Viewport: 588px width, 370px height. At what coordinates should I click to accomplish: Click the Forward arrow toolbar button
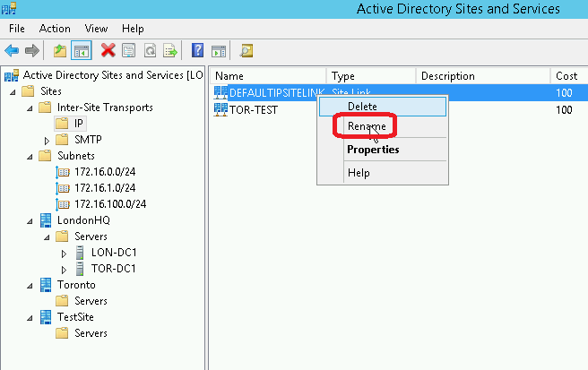coord(32,50)
